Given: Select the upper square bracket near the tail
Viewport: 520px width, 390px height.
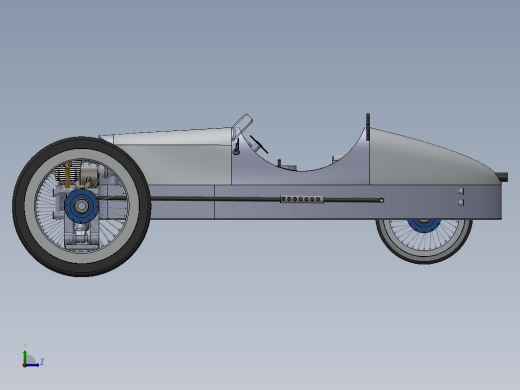Looking at the screenshot, I should point(461,191).
